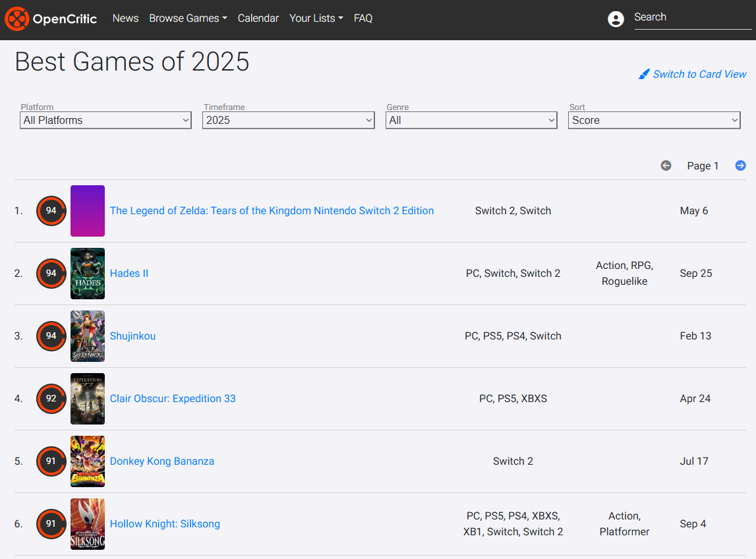
Task: Open the user account profile icon
Action: click(616, 19)
